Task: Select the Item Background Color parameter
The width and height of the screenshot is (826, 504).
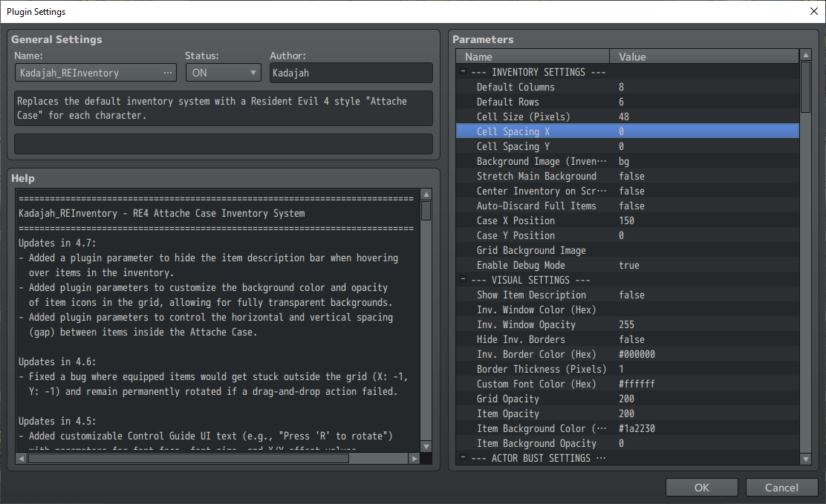Action: point(628,428)
